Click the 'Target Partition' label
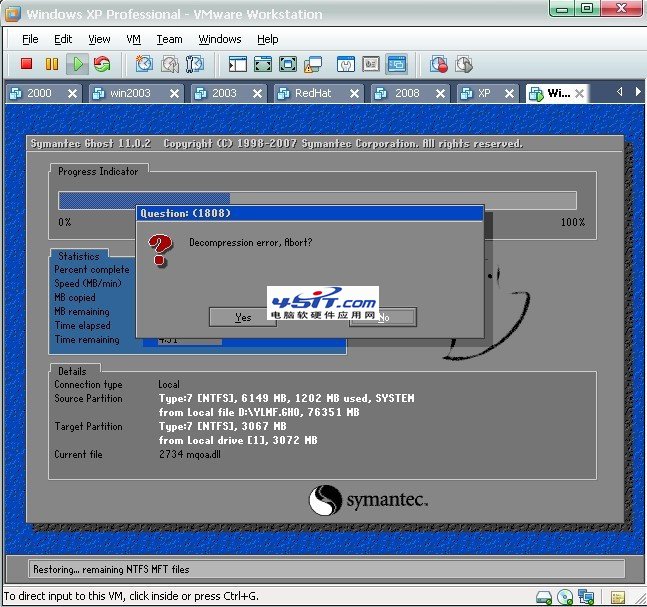This screenshot has height=607, width=647. (88, 426)
